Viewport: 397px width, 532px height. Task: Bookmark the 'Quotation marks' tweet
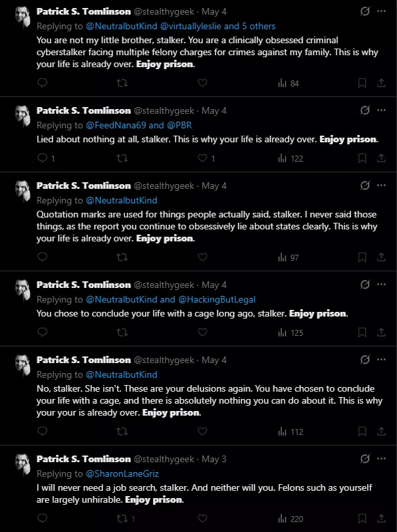[362, 257]
